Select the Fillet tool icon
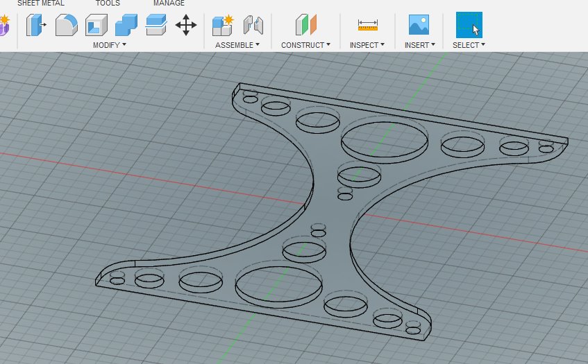Viewport: 588px width, 364px height. tap(67, 25)
